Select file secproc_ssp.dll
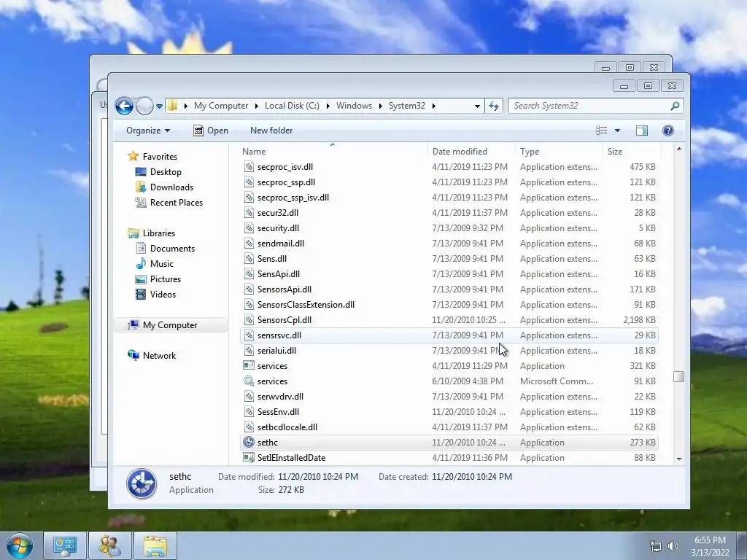The width and height of the screenshot is (747, 560). point(286,182)
